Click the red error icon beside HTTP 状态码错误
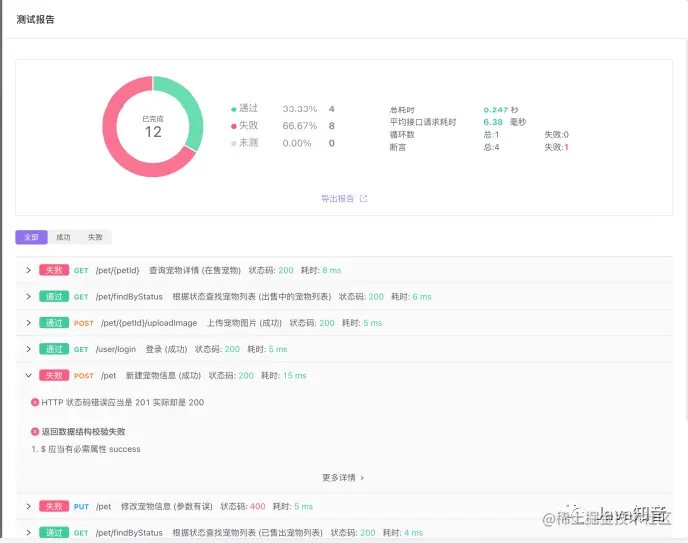The image size is (688, 543). pyautogui.click(x=35, y=402)
